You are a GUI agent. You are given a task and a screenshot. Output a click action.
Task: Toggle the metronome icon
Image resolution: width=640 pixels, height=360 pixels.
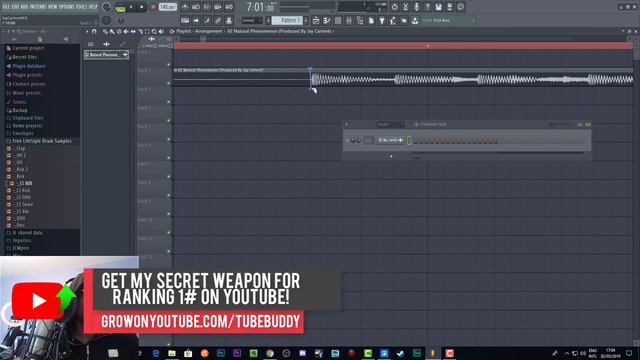[x=185, y=7]
